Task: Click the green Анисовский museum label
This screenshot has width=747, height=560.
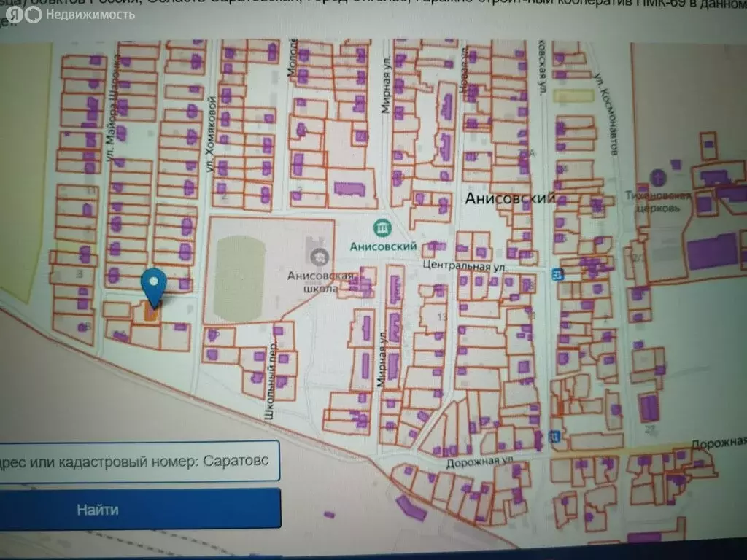Action: (x=383, y=246)
